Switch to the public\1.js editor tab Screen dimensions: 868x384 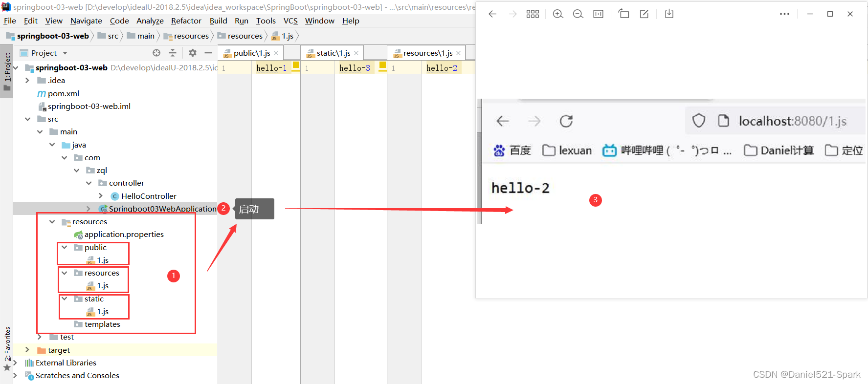pos(251,53)
